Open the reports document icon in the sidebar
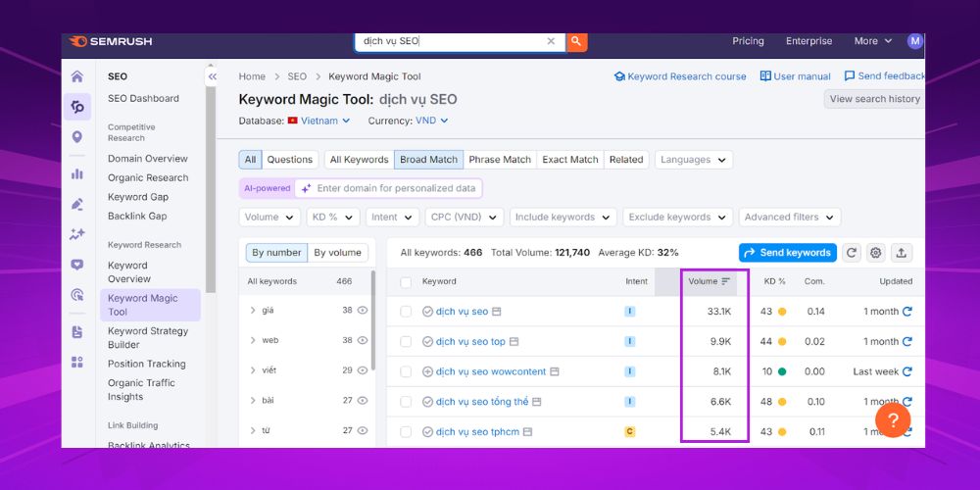The image size is (980, 490). tap(77, 332)
